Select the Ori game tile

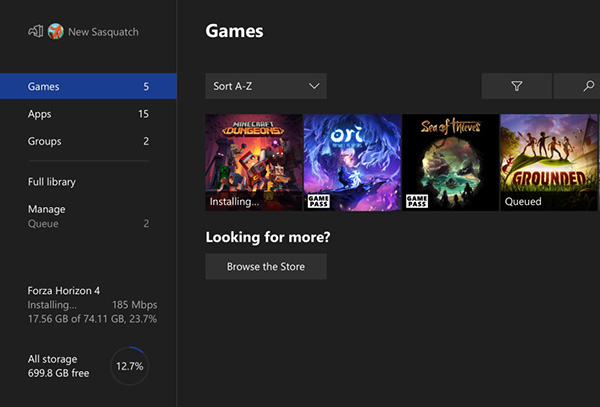tap(352, 163)
